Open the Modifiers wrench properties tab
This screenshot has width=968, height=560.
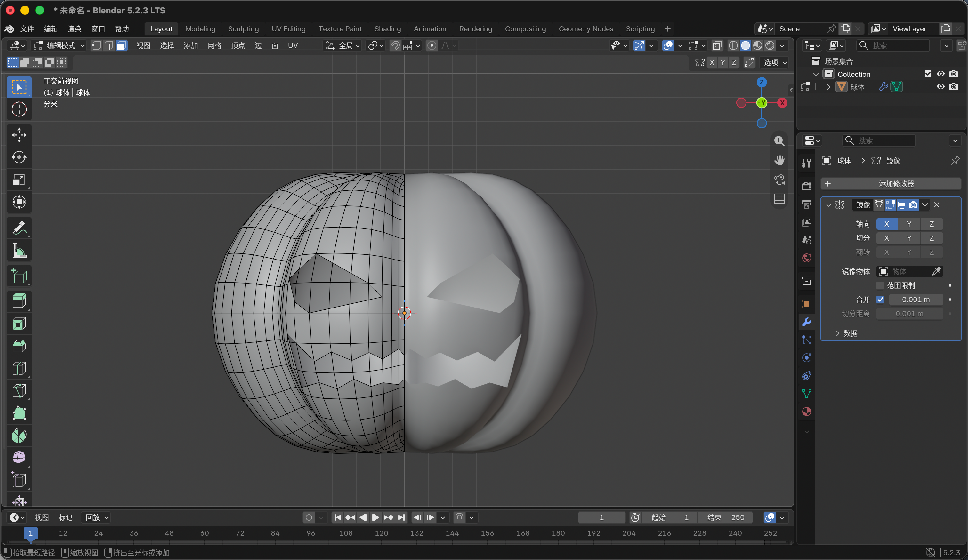pyautogui.click(x=807, y=322)
